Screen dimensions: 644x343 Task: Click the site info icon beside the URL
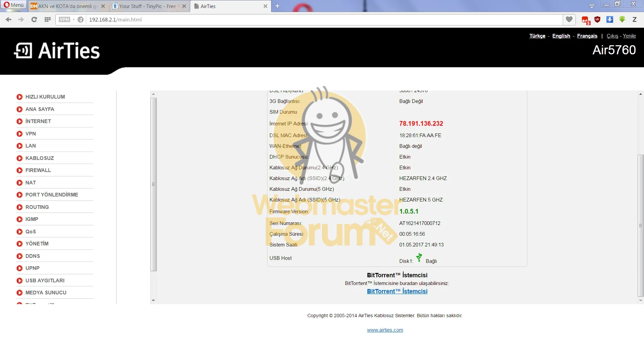click(81, 19)
